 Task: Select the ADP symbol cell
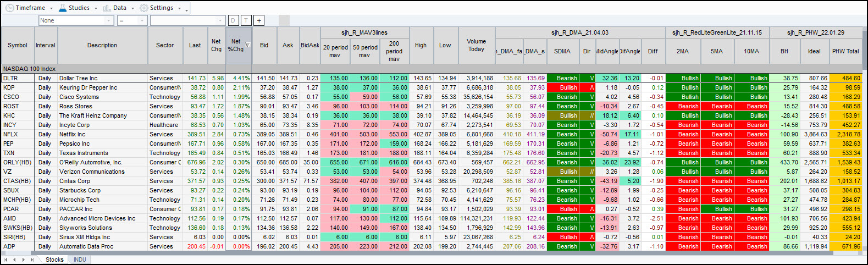click(18, 246)
